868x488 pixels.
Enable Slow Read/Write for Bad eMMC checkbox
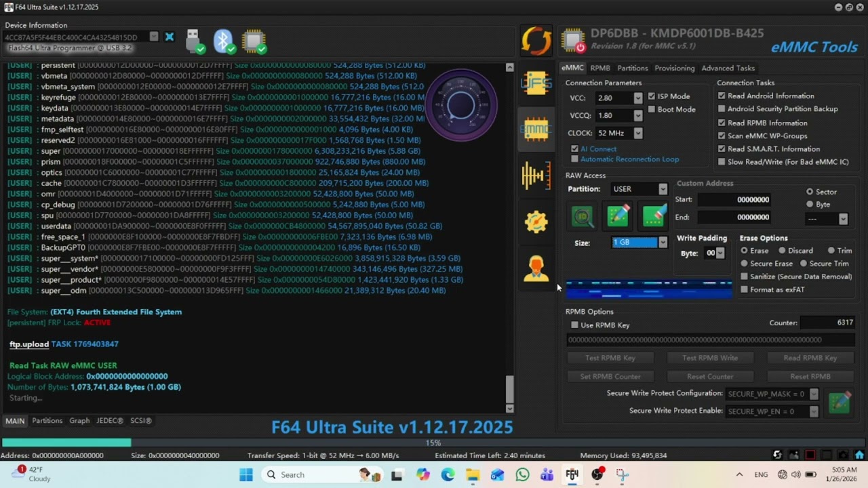coord(722,162)
